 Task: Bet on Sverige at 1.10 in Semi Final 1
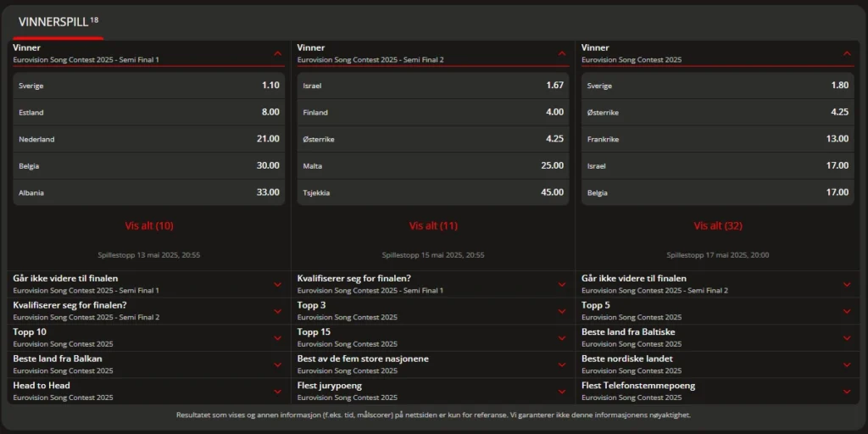pos(149,86)
